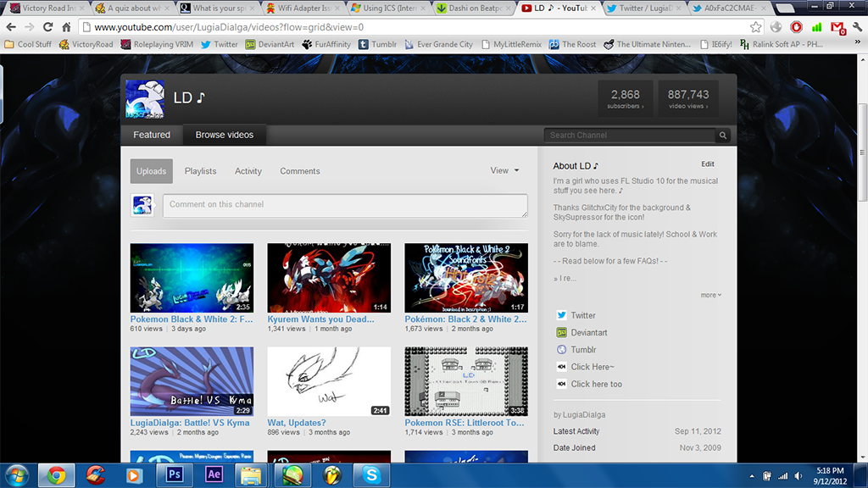
Task: Open the Activity tab
Action: 248,171
